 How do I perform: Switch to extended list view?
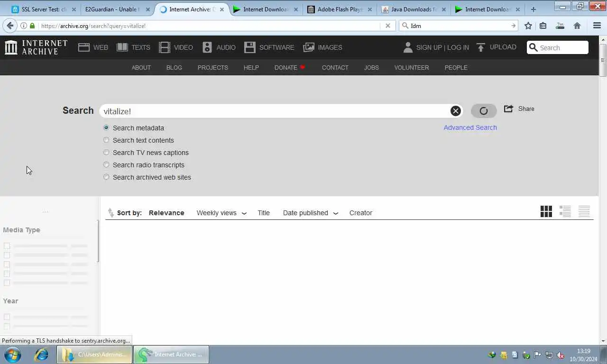565,211
